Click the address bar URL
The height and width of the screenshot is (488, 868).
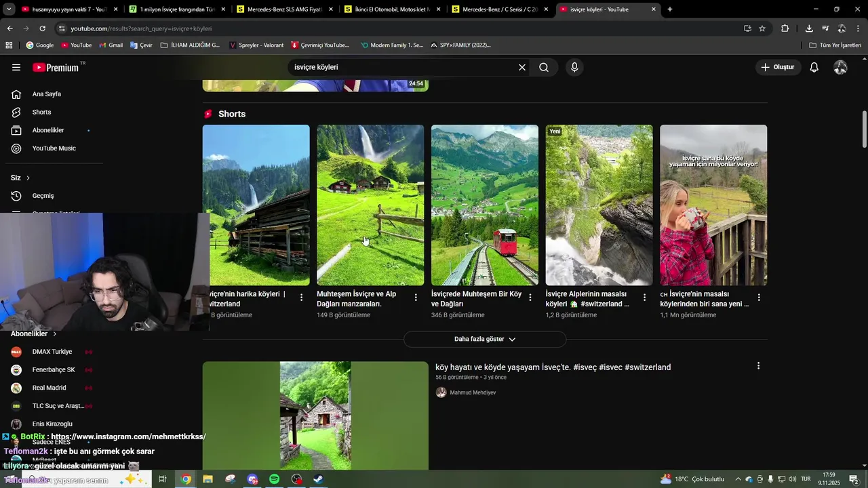click(x=141, y=28)
